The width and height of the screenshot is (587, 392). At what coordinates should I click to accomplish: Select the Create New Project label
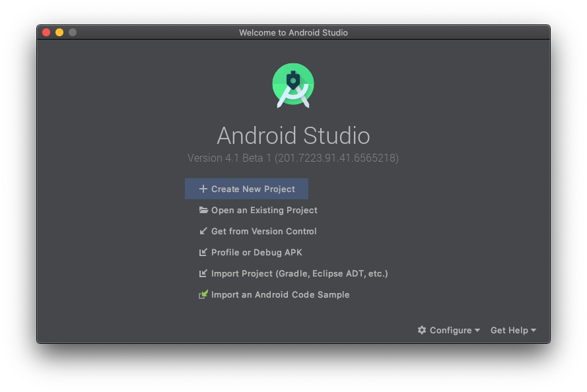tap(253, 189)
